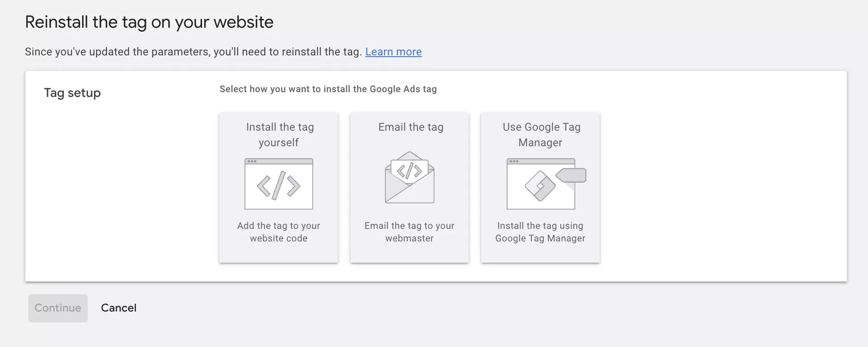Viewport: 868px width, 347px height.
Task: Click the Google Tag Manager diamond icon
Action: point(540,186)
